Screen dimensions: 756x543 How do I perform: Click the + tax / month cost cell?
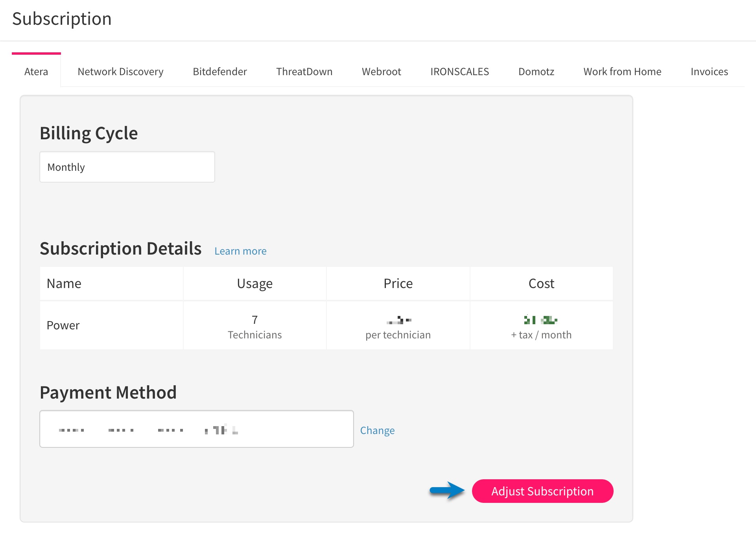(x=541, y=325)
